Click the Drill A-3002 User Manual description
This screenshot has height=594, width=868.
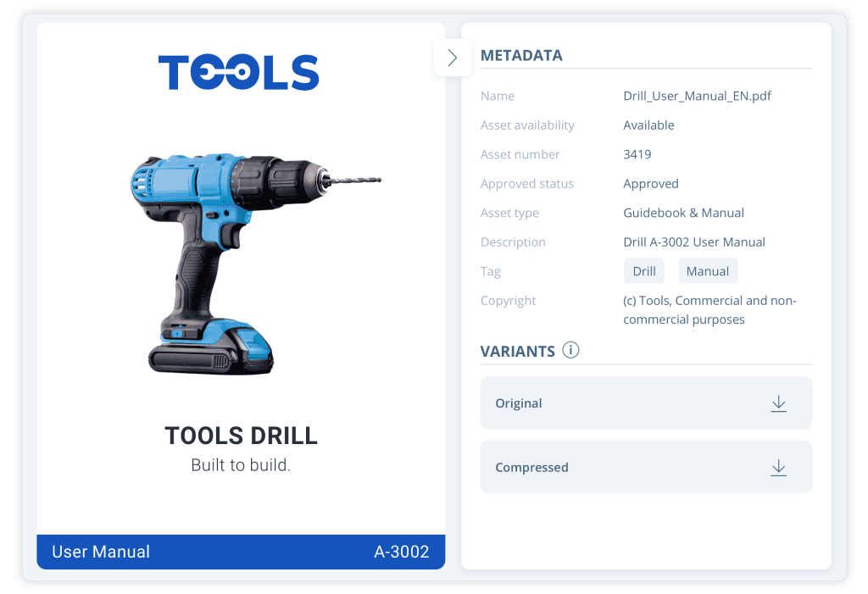pyautogui.click(x=693, y=242)
